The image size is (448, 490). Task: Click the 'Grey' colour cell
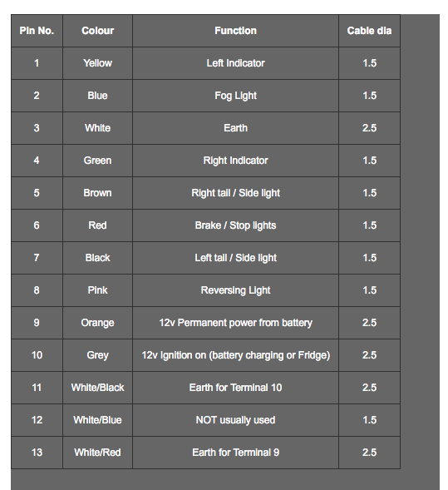click(97, 355)
